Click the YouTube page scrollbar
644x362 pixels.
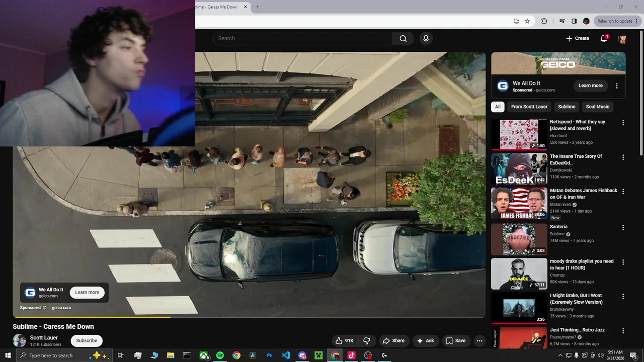pyautogui.click(x=641, y=93)
